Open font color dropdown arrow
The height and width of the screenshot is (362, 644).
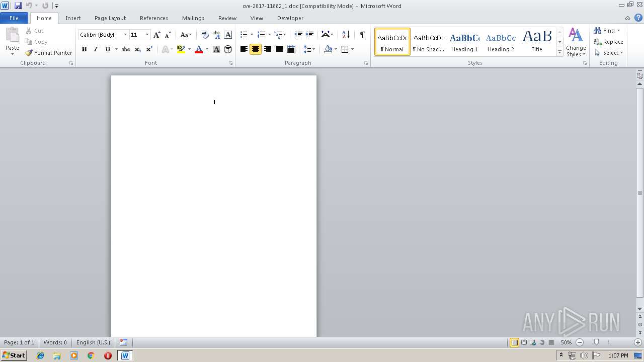(x=207, y=49)
